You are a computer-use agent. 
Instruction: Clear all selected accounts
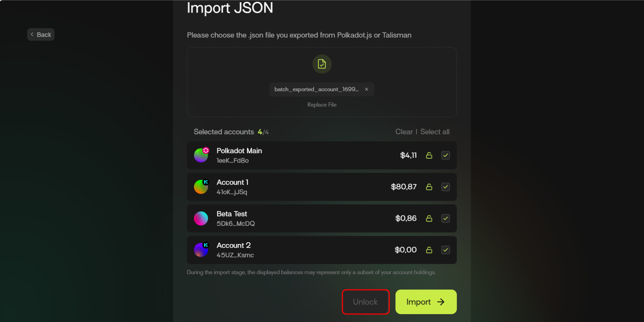[404, 132]
